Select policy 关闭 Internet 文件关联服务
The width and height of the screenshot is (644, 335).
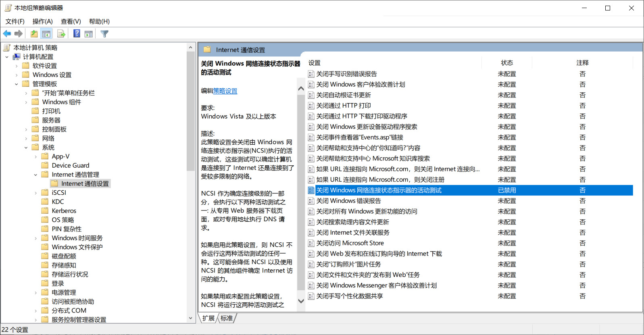(x=353, y=233)
